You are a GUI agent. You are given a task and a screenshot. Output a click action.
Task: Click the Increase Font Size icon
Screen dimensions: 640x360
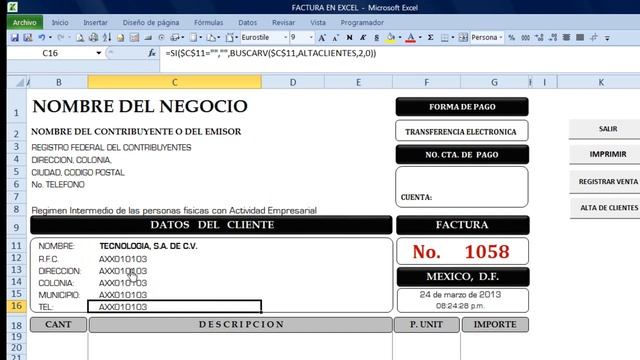(x=322, y=38)
